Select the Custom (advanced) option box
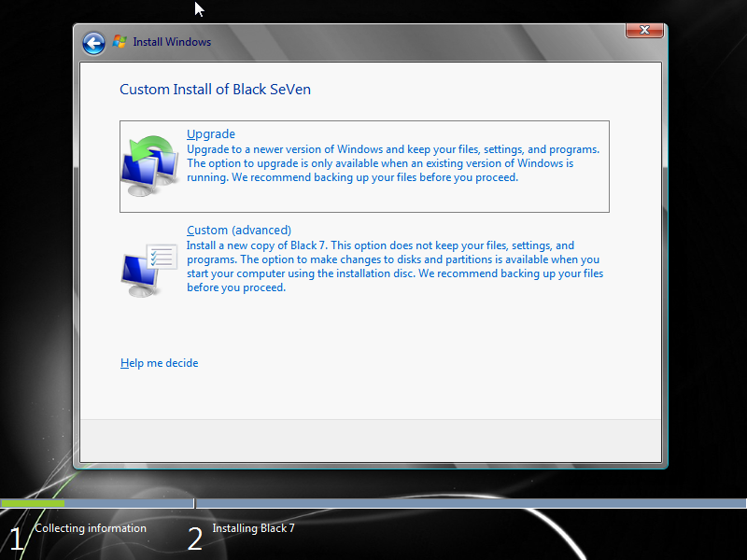The height and width of the screenshot is (560, 747). click(364, 259)
